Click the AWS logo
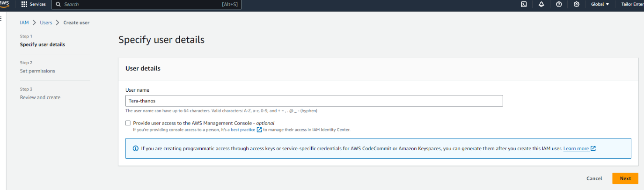The height and width of the screenshot is (190, 644). [x=6, y=4]
